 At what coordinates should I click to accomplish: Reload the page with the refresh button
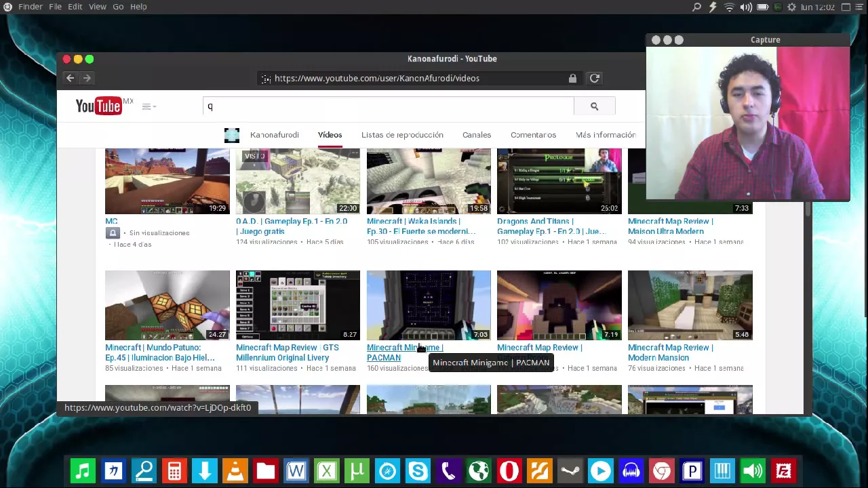coord(594,79)
